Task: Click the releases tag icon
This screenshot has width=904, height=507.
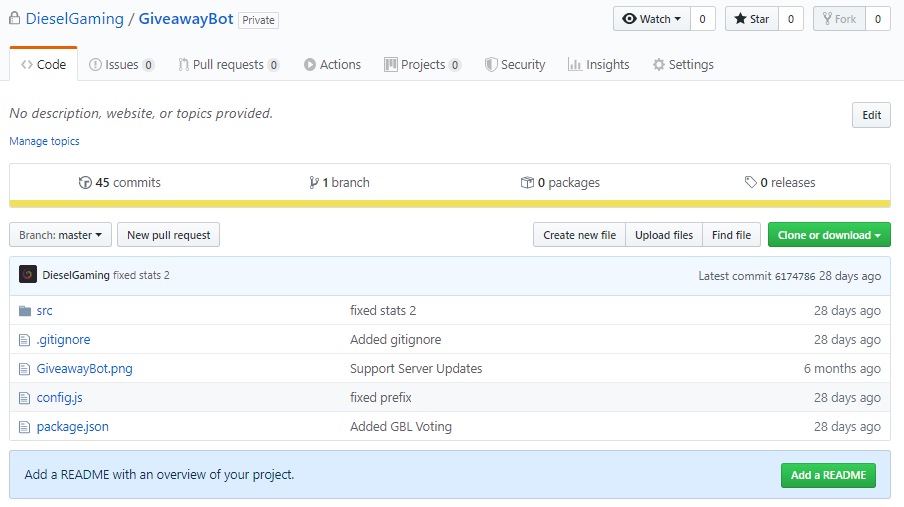Action: (x=751, y=183)
